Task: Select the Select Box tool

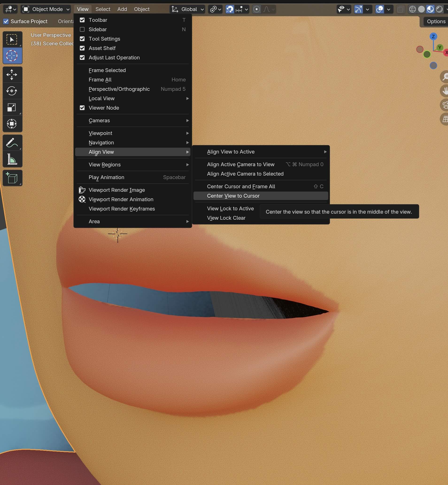Action: point(12,39)
